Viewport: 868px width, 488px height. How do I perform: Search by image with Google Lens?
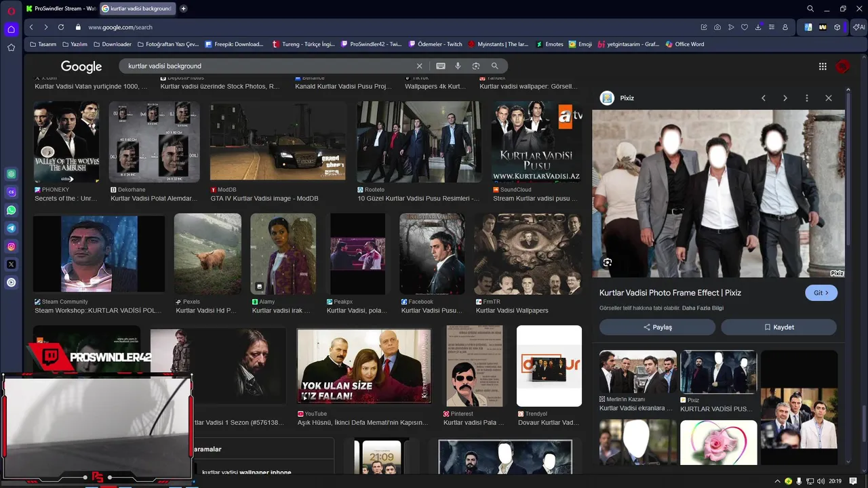click(476, 66)
